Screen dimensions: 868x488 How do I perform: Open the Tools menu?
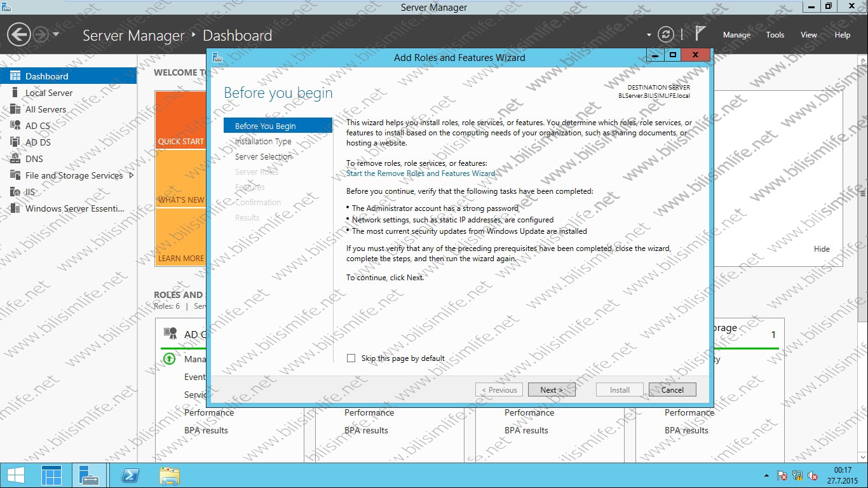click(x=775, y=35)
